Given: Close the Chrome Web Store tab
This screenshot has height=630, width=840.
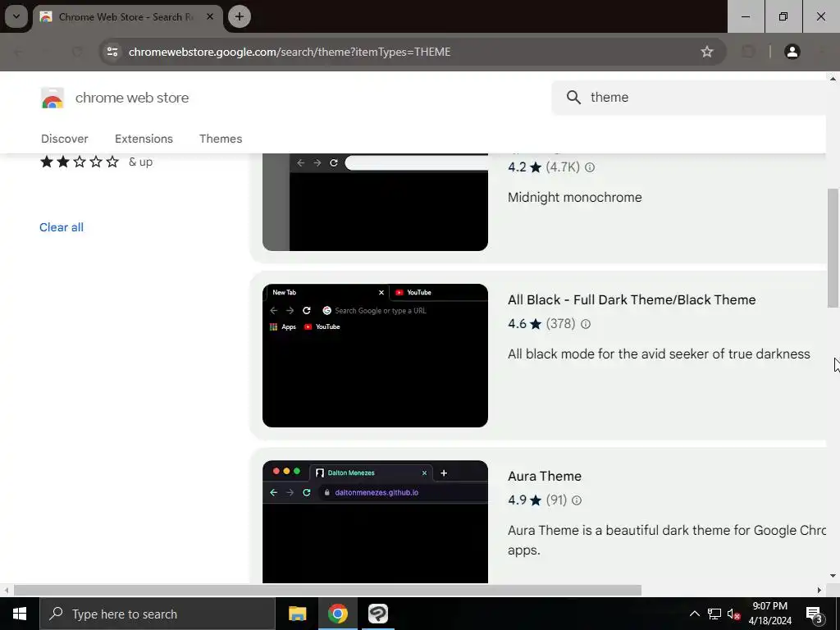Looking at the screenshot, I should [x=210, y=16].
